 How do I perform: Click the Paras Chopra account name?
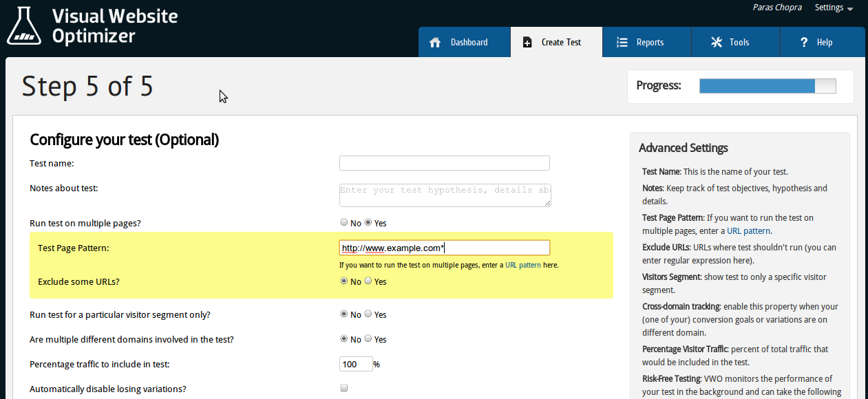coord(777,8)
